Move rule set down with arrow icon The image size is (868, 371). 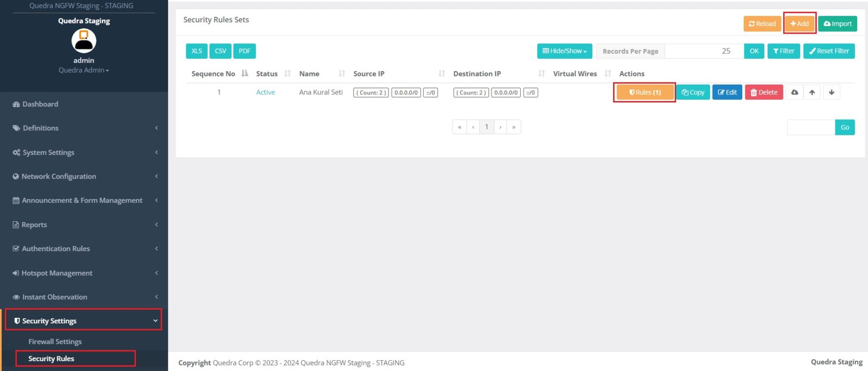831,92
